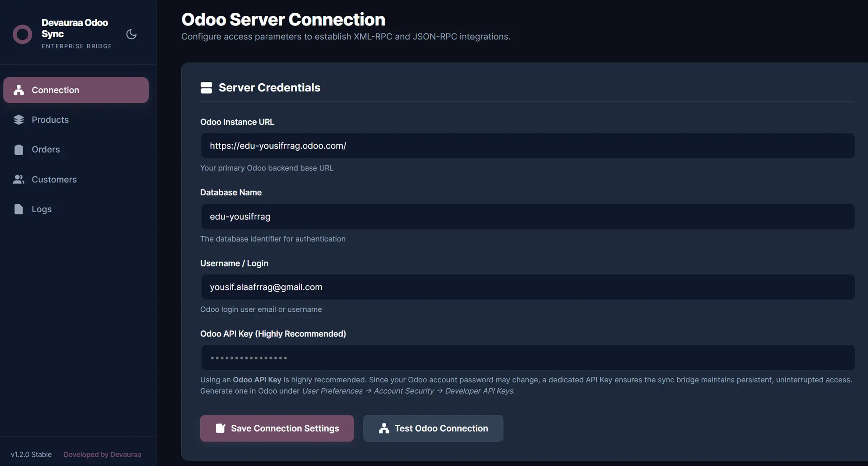The image size is (868, 466).
Task: Click the ENTERPRISE BRIDGE subtitle
Action: pos(77,46)
